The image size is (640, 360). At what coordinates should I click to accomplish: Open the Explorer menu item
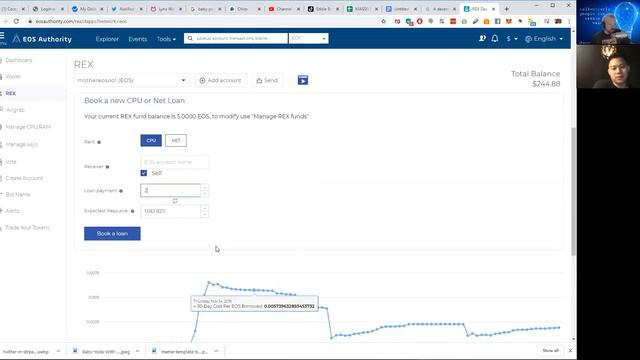[107, 39]
